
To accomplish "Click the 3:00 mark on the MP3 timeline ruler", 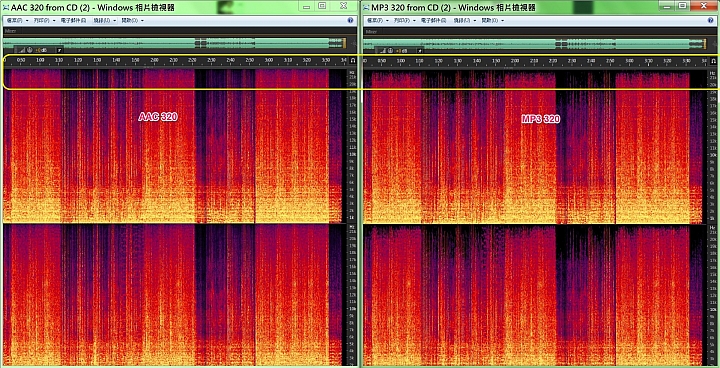I will coord(629,60).
